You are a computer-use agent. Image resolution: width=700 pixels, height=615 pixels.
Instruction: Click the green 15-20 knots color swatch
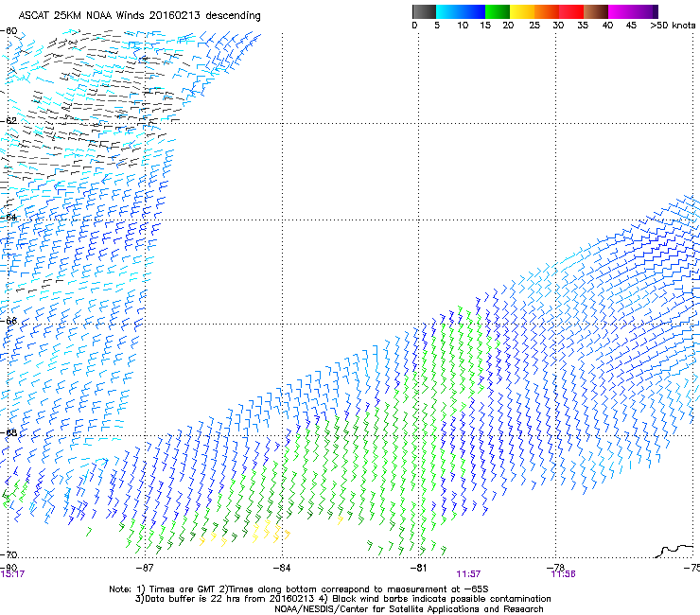coord(498,11)
